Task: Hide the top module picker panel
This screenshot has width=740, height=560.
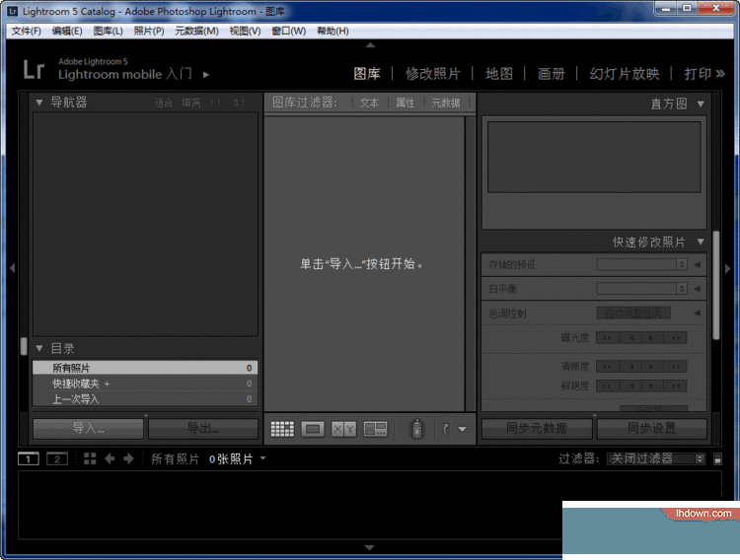Action: point(370,45)
